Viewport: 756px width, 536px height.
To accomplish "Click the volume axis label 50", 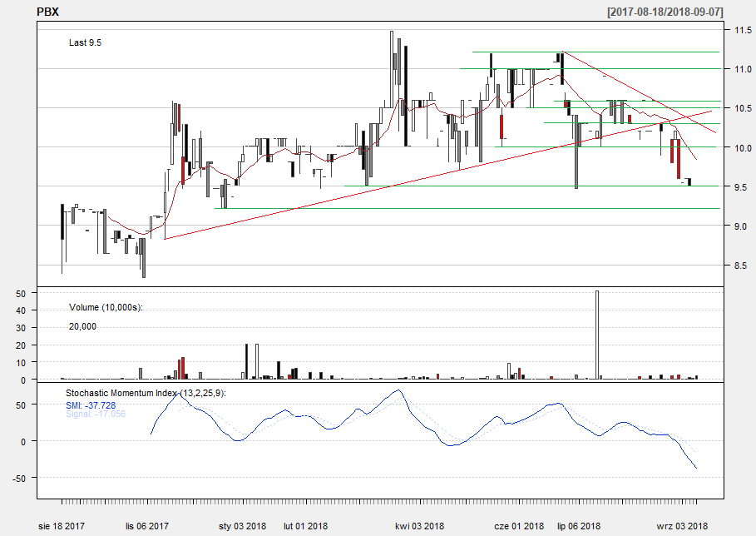I will pos(21,293).
